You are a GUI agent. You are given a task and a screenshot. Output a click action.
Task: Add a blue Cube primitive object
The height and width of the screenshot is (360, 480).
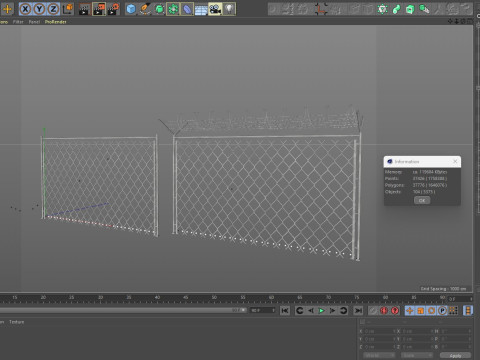coord(131,9)
